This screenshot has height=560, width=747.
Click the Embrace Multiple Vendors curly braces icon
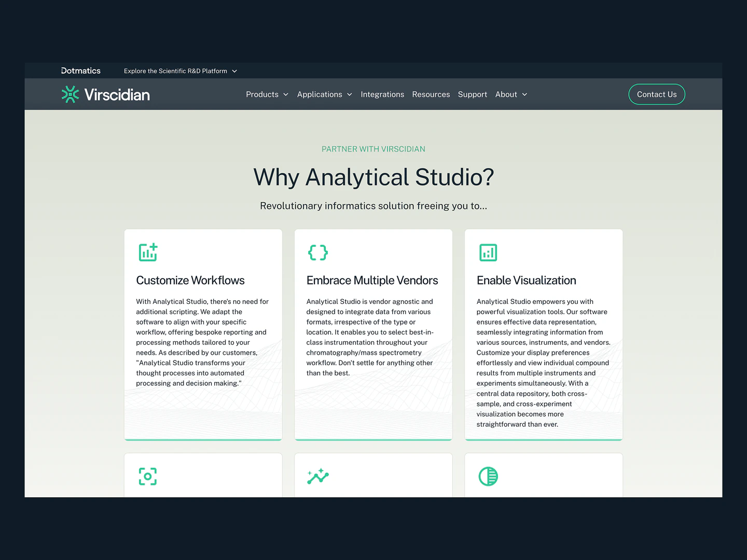click(x=318, y=253)
